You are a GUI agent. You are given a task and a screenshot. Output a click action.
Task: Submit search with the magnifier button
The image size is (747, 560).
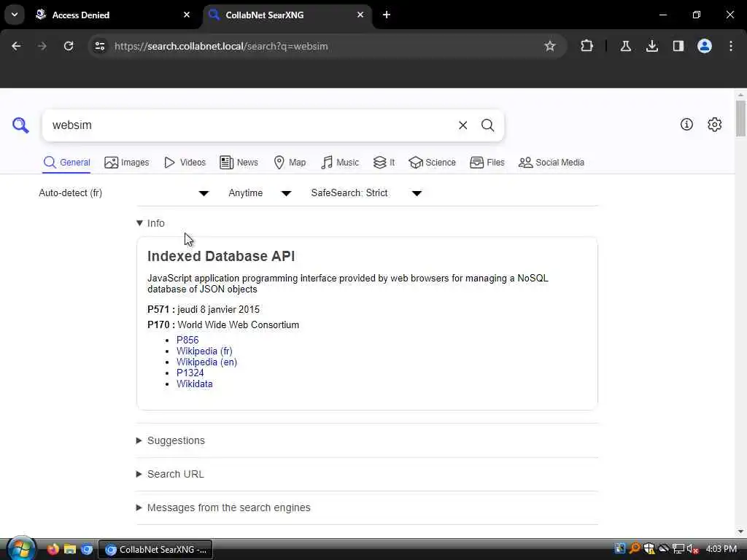tap(487, 125)
